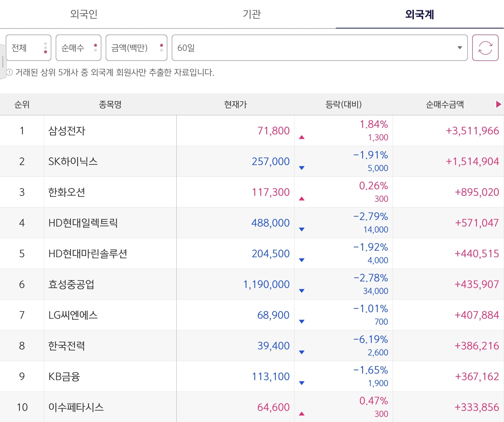Viewport: 504px width, 422px height.
Task: Switch to the 기관 tab
Action: (252, 14)
